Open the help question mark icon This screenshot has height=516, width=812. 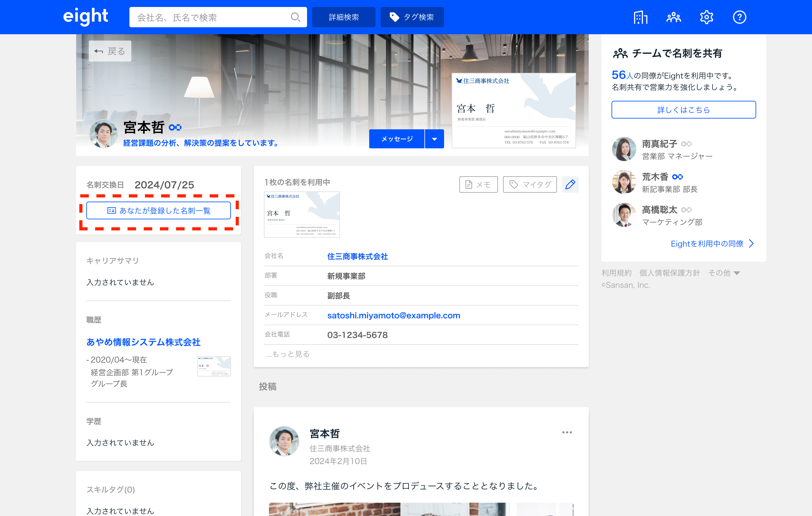point(739,17)
